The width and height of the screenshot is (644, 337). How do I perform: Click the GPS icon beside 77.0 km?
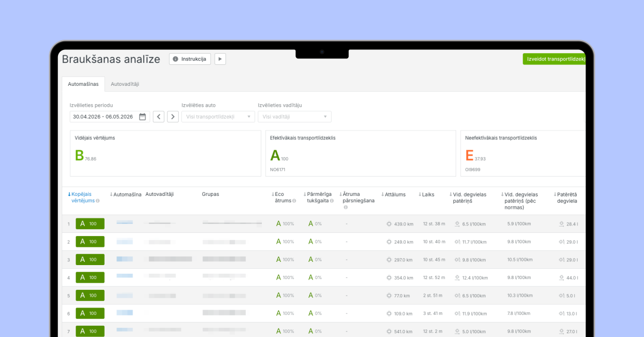coord(389,296)
